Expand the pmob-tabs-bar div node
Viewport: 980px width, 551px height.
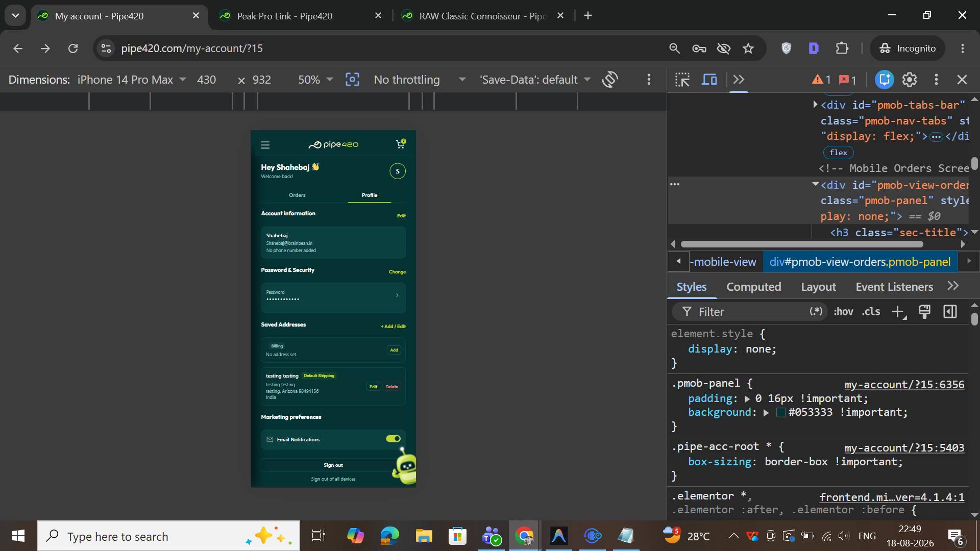tap(815, 105)
